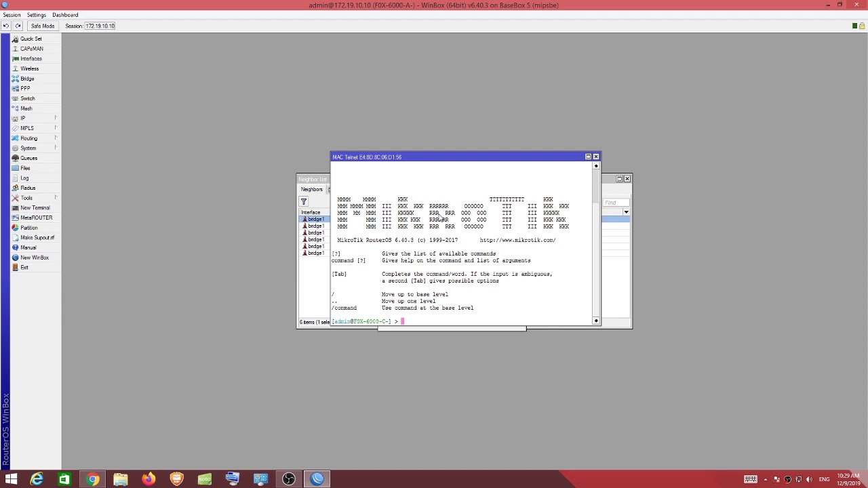The image size is (868, 488).
Task: Open the Manual entry
Action: 28,247
